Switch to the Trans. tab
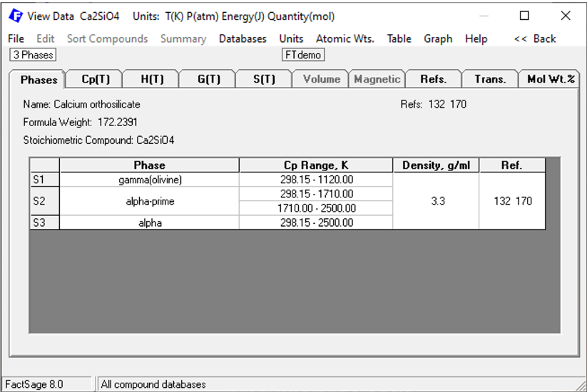The width and height of the screenshot is (587, 392). (x=490, y=79)
